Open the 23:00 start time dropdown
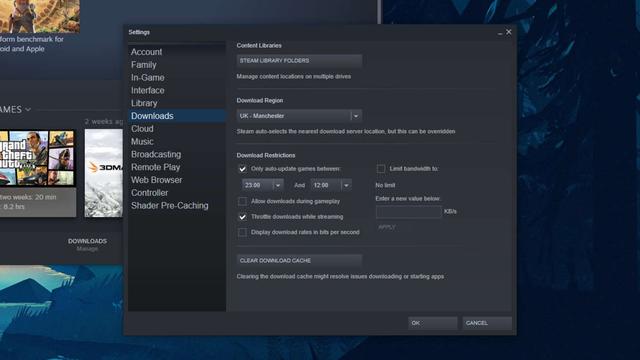Screen dimensions: 640x360 point(262,185)
